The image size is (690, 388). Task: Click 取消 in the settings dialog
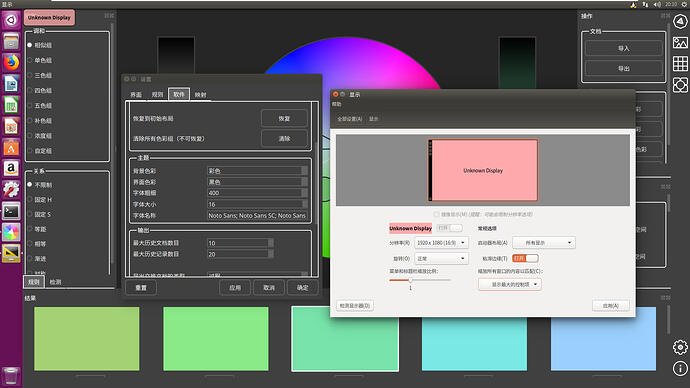[269, 288]
